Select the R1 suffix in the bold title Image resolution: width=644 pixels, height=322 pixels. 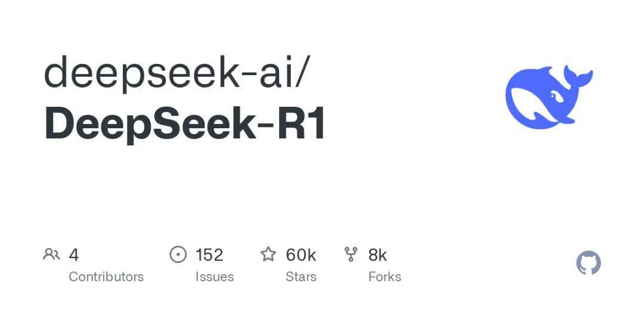[x=302, y=122]
